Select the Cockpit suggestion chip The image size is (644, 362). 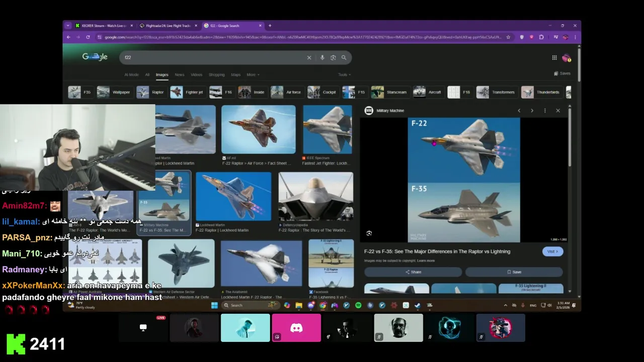coord(323,92)
